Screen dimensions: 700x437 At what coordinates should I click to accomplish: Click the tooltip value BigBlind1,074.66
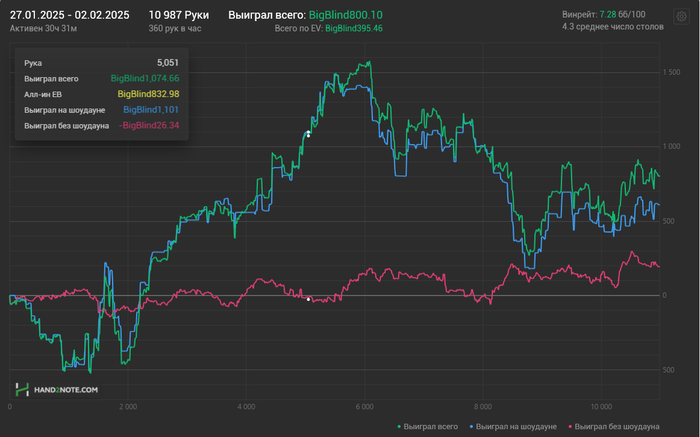pyautogui.click(x=145, y=79)
